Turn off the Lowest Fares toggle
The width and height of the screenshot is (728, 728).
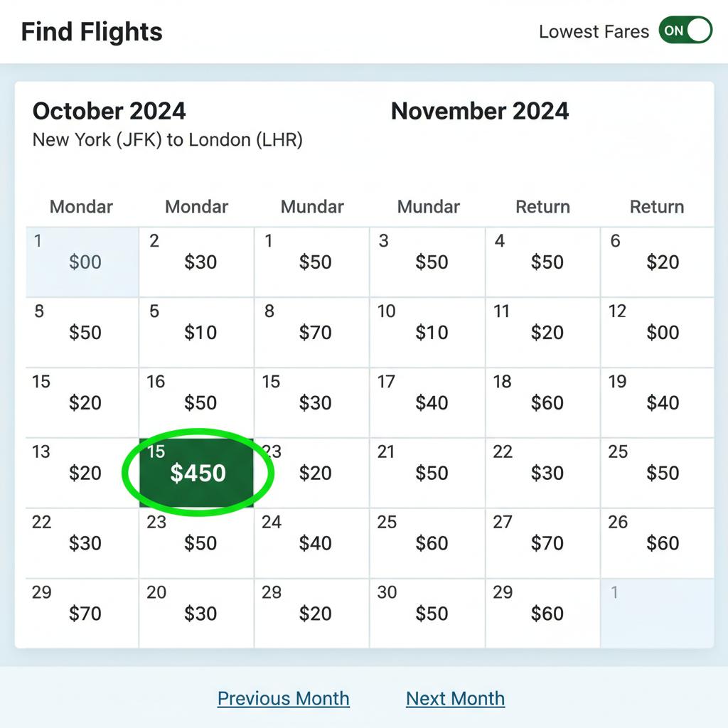point(685,31)
